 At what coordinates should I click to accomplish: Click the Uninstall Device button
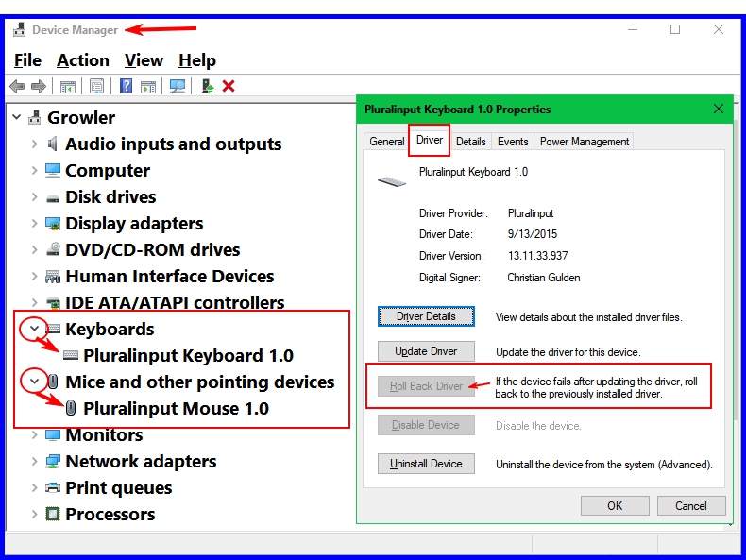426,464
